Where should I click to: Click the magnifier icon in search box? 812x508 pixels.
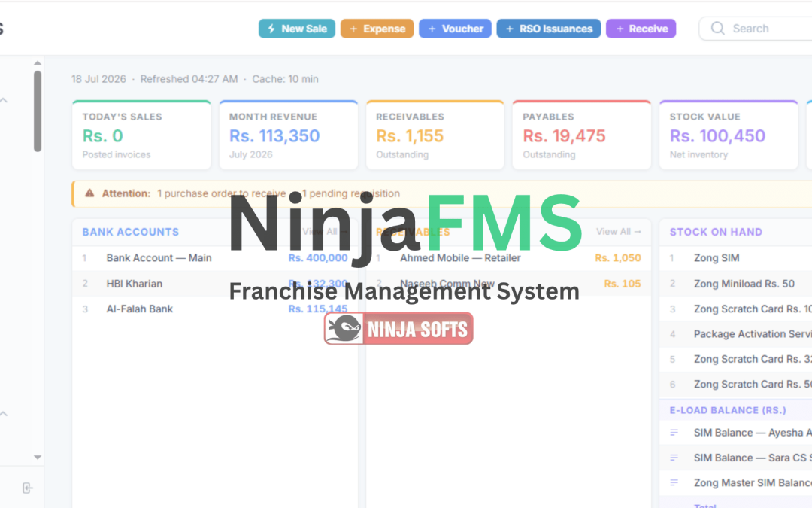717,29
